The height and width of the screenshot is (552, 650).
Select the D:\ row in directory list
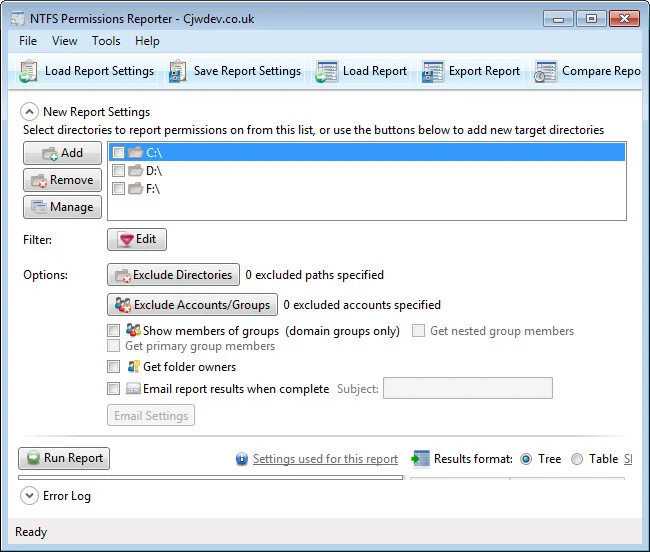point(367,170)
